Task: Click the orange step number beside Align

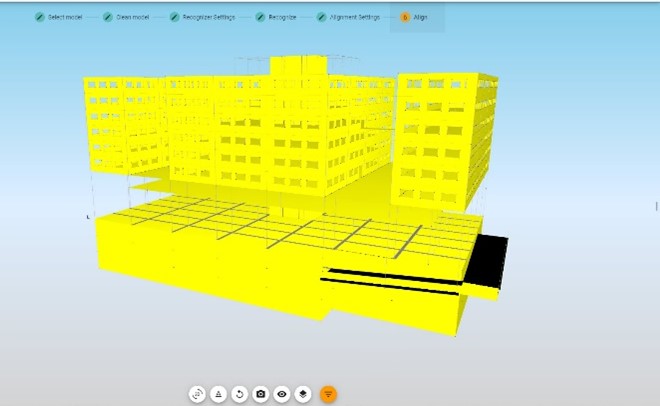Action: (405, 17)
